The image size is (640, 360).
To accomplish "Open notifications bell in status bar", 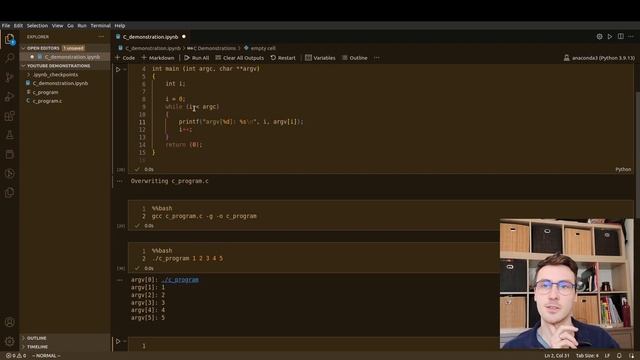I will click(x=619, y=356).
